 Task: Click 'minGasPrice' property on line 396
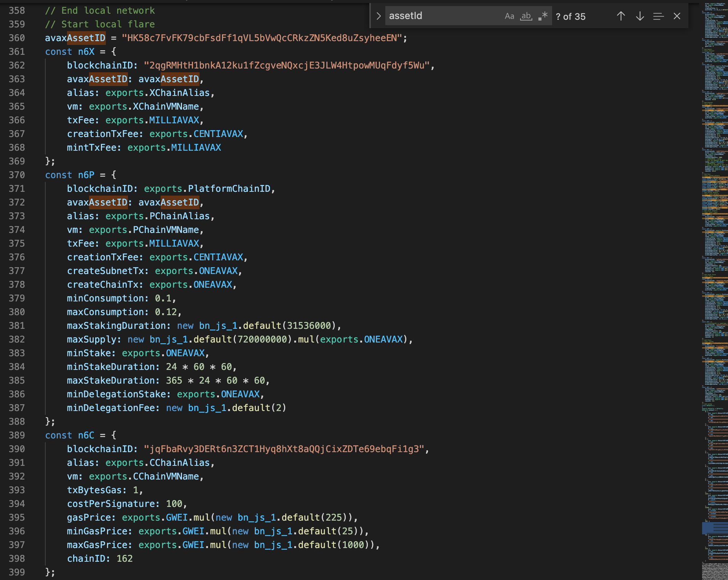coord(97,531)
